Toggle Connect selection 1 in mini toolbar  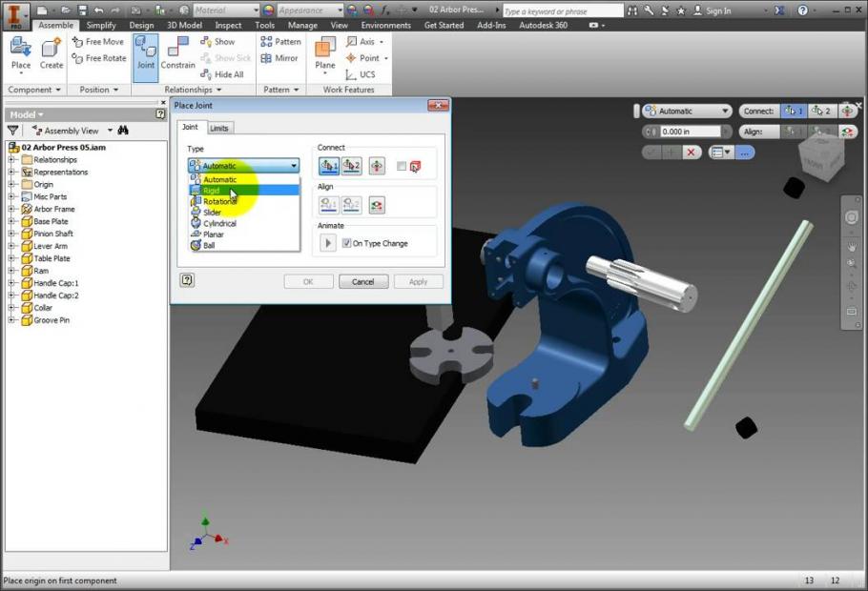(793, 110)
